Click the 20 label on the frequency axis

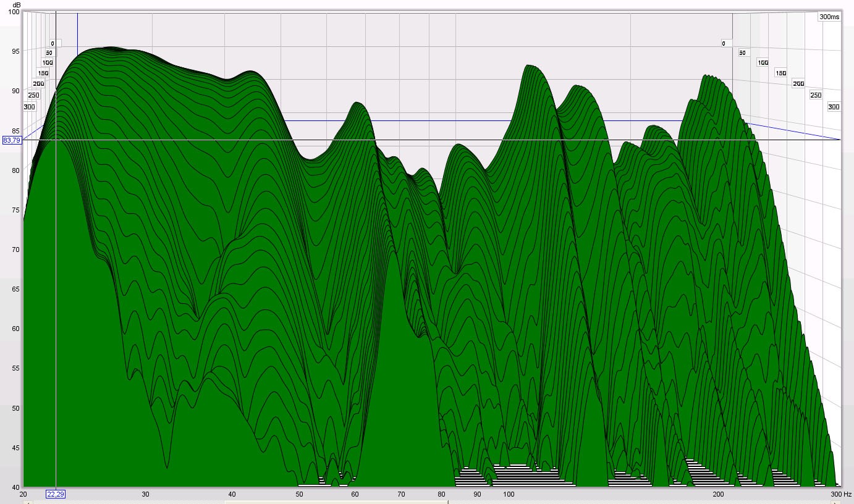23,494
